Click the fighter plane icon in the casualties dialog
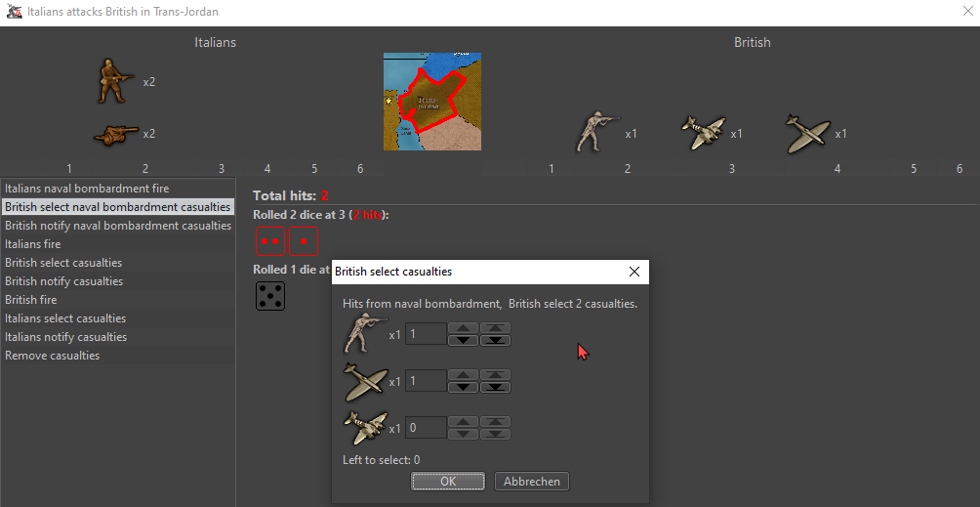The width and height of the screenshot is (980, 507). pyautogui.click(x=365, y=381)
